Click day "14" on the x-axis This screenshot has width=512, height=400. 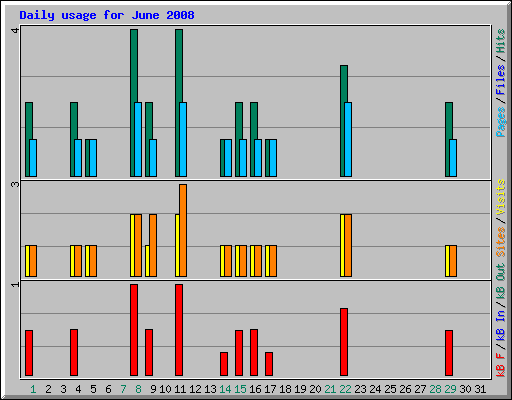[x=225, y=389]
